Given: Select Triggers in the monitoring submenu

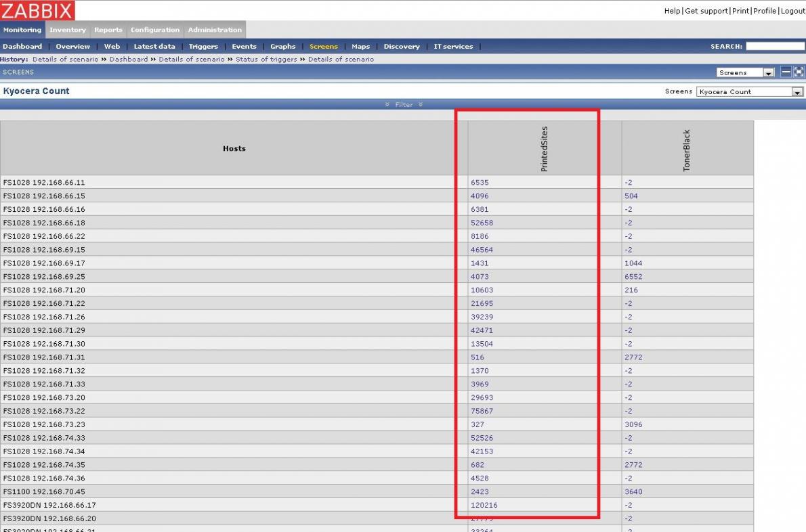Looking at the screenshot, I should [x=203, y=47].
